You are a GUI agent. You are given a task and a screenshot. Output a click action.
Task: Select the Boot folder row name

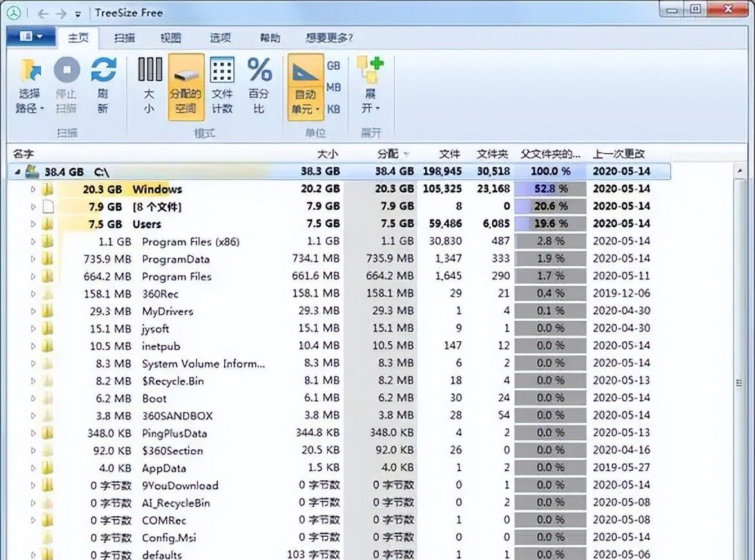(x=154, y=398)
